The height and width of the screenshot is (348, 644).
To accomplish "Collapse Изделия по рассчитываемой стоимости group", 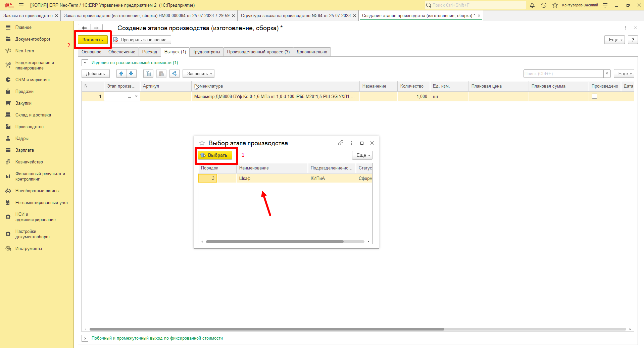I will click(85, 63).
